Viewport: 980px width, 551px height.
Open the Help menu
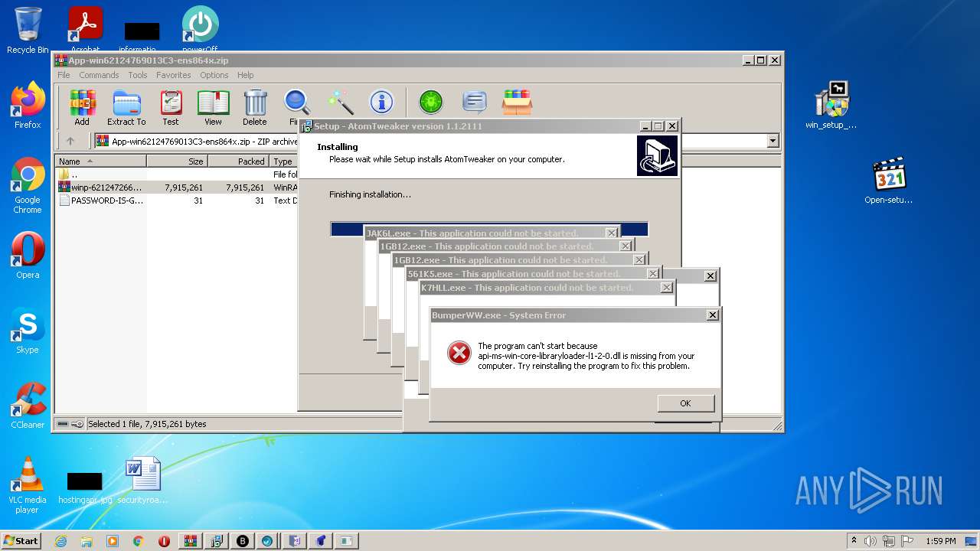[x=245, y=75]
